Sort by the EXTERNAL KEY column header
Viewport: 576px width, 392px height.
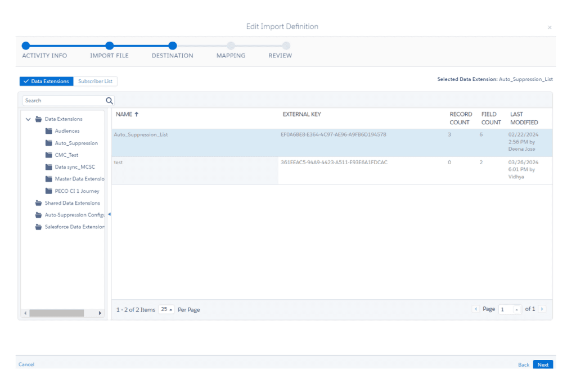[301, 114]
